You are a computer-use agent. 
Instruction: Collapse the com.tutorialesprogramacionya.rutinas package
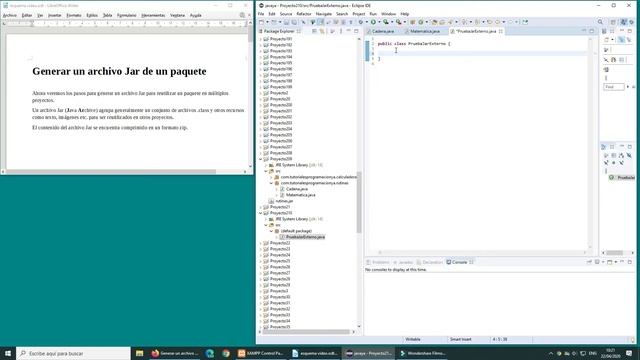[271, 183]
